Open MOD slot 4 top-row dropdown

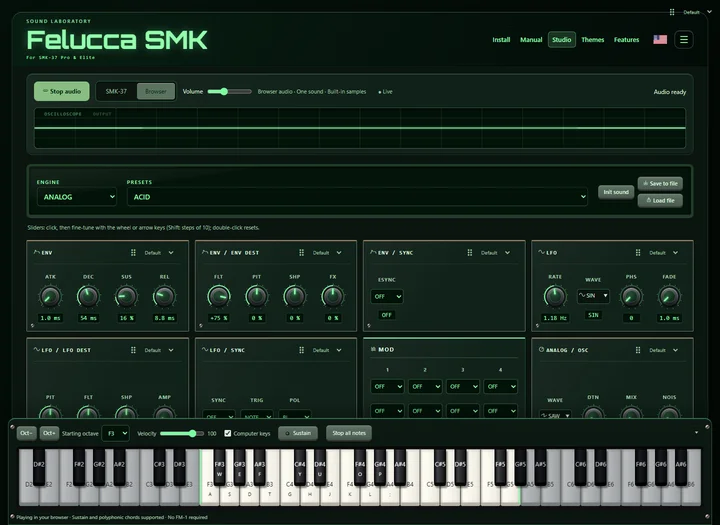[500, 387]
